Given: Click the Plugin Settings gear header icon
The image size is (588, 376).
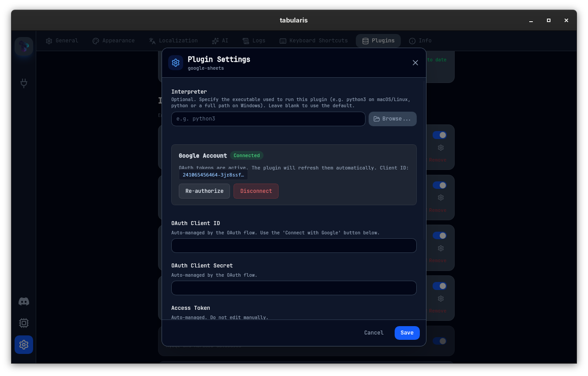Looking at the screenshot, I should pos(176,63).
